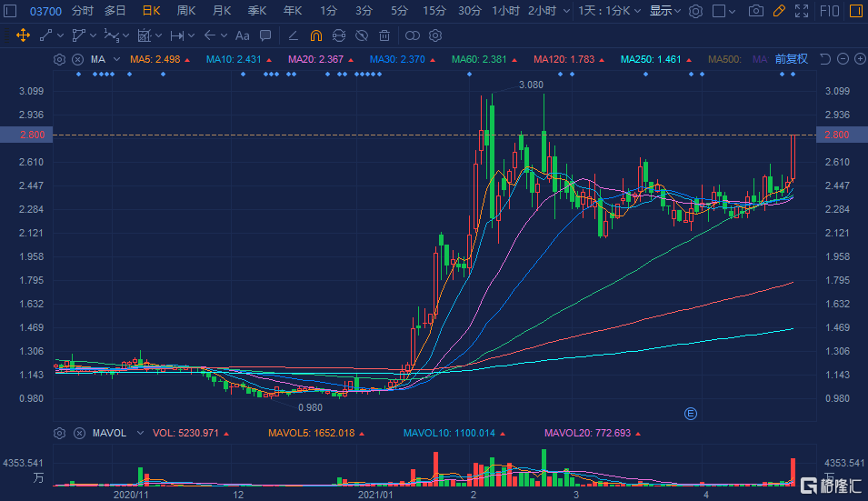Click the sync drawings icon
868x501 pixels.
click(x=339, y=35)
